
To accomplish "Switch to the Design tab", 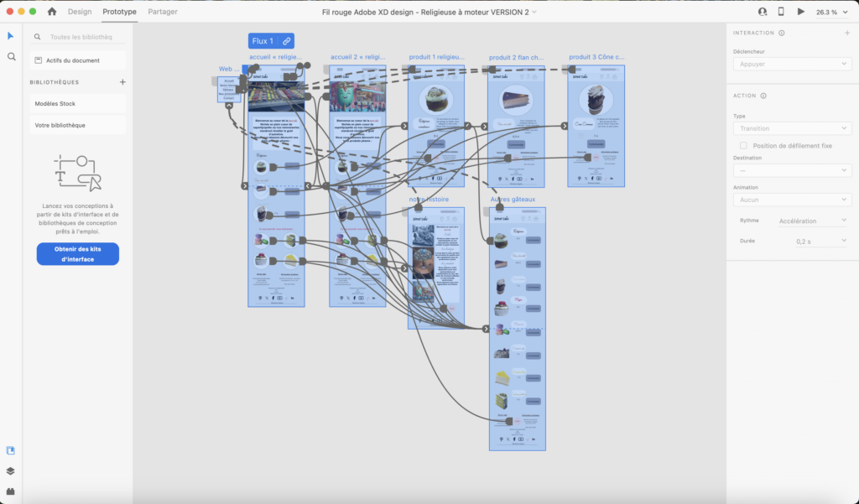I will point(80,12).
